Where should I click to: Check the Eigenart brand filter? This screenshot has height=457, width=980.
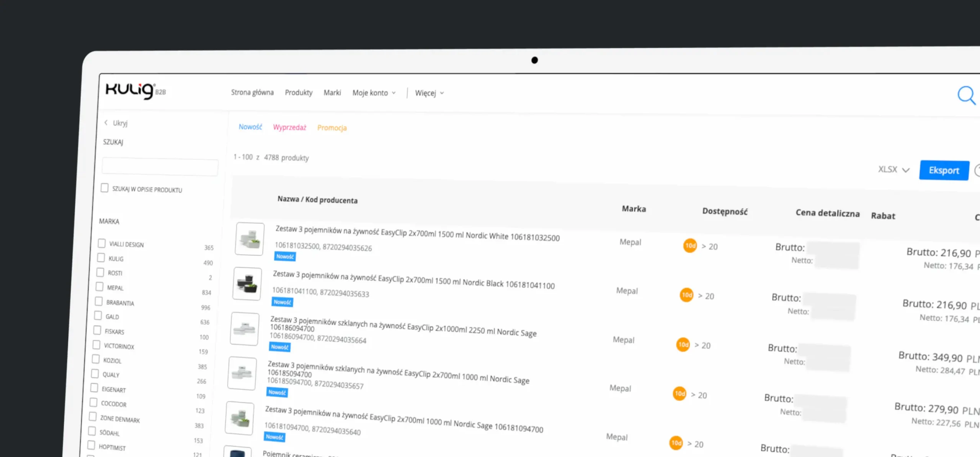94,388
